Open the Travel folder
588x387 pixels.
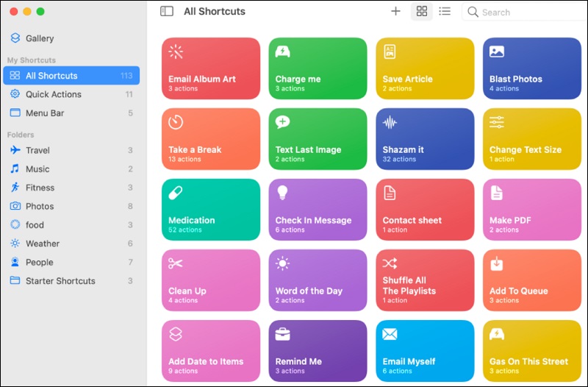point(37,150)
